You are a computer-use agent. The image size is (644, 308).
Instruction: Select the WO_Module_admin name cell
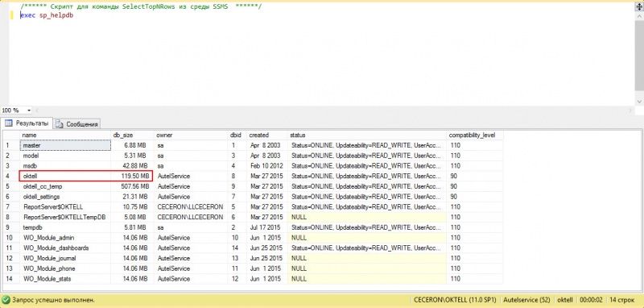pyautogui.click(x=65, y=238)
